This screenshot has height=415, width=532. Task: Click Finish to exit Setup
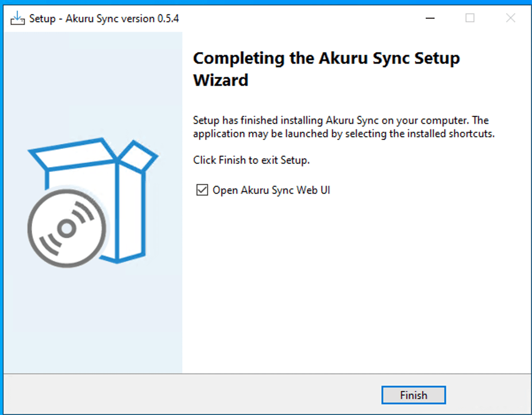pos(413,395)
